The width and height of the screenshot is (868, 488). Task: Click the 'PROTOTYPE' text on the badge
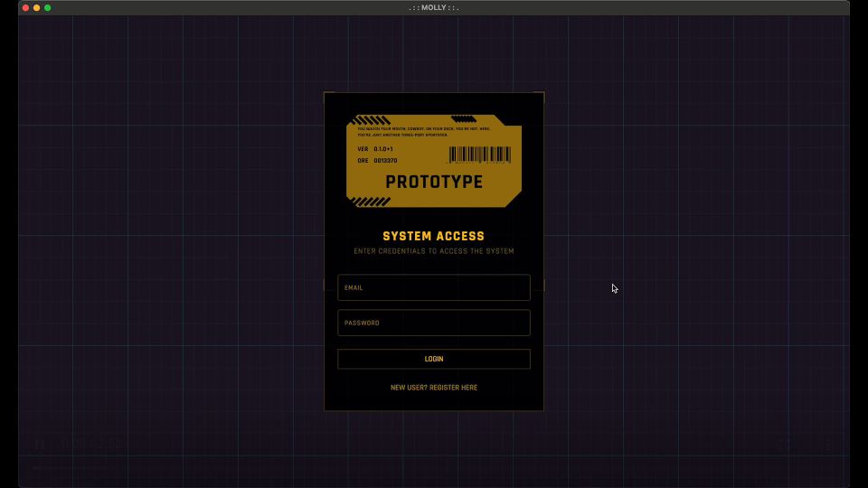tap(434, 182)
